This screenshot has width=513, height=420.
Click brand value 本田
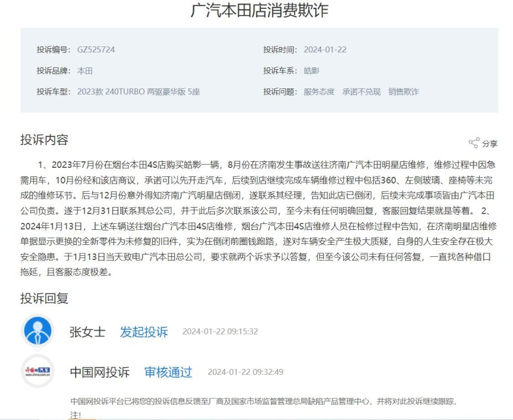pyautogui.click(x=85, y=70)
